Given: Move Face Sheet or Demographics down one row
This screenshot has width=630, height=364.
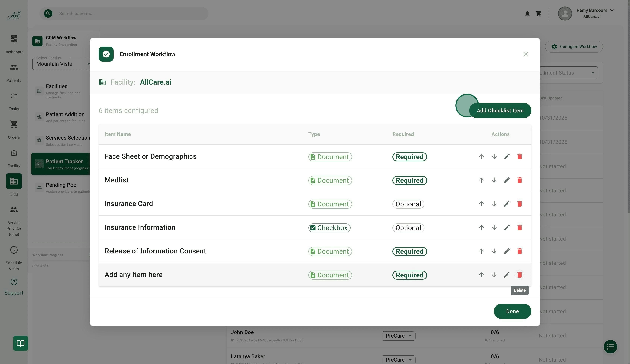Looking at the screenshot, I should 494,156.
